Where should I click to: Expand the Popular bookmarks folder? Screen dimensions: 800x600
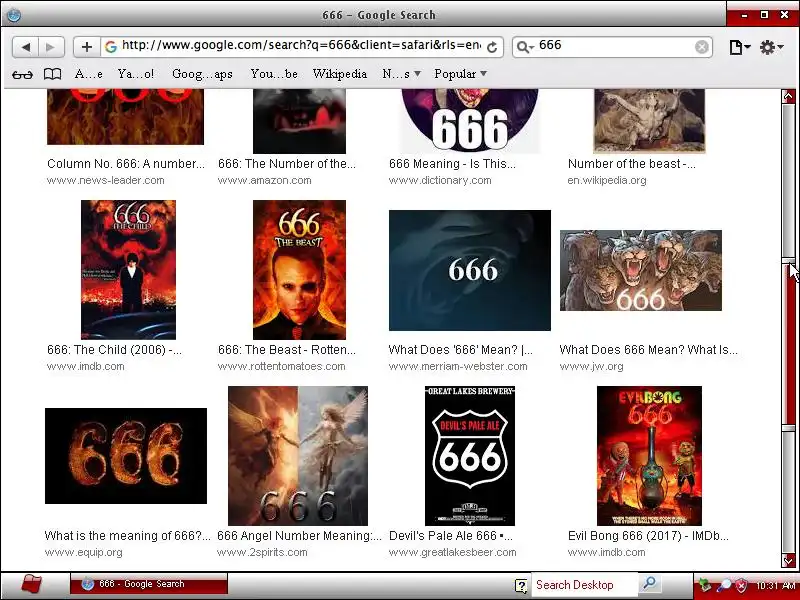click(460, 74)
